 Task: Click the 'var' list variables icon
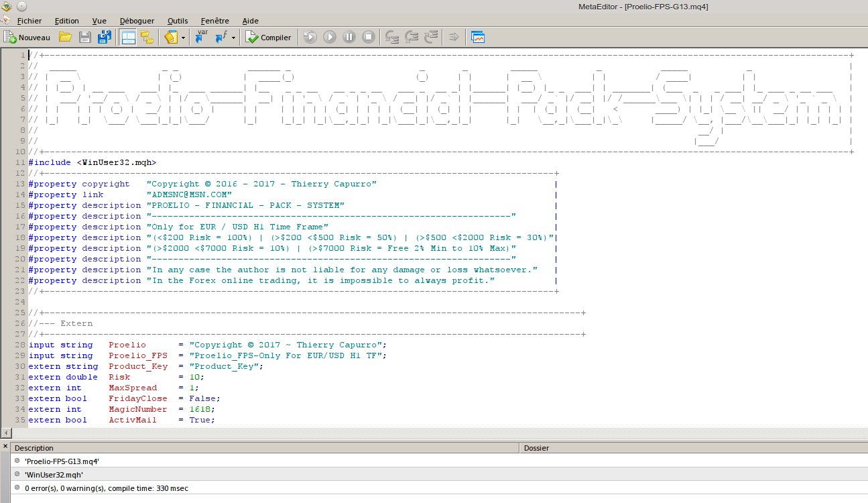point(202,38)
